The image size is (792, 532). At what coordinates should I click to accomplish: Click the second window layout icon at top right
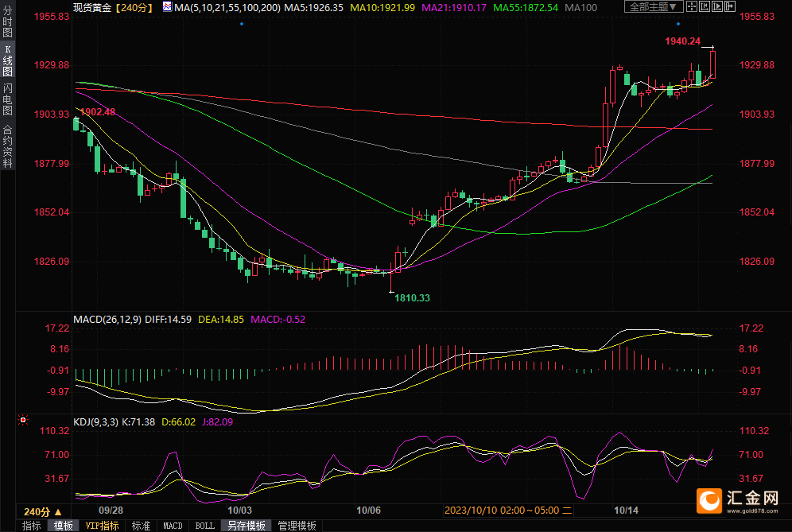pyautogui.click(x=705, y=6)
